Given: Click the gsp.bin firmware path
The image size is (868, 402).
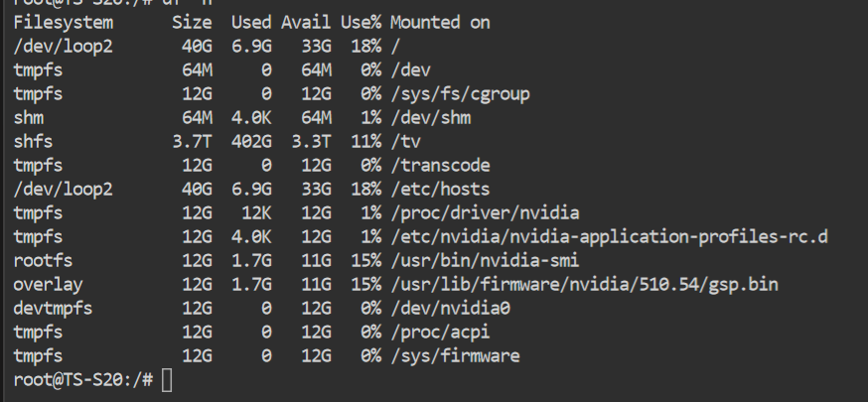Looking at the screenshot, I should click(585, 285).
